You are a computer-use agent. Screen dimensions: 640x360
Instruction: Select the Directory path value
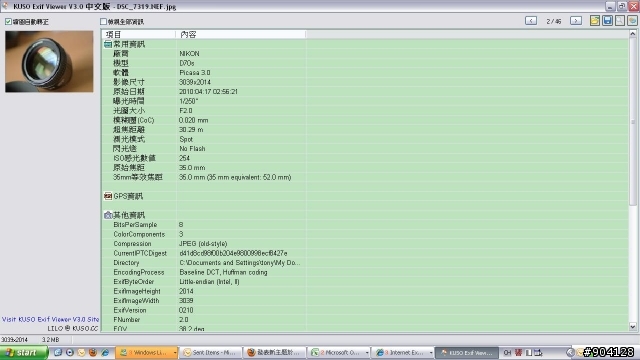(x=240, y=263)
